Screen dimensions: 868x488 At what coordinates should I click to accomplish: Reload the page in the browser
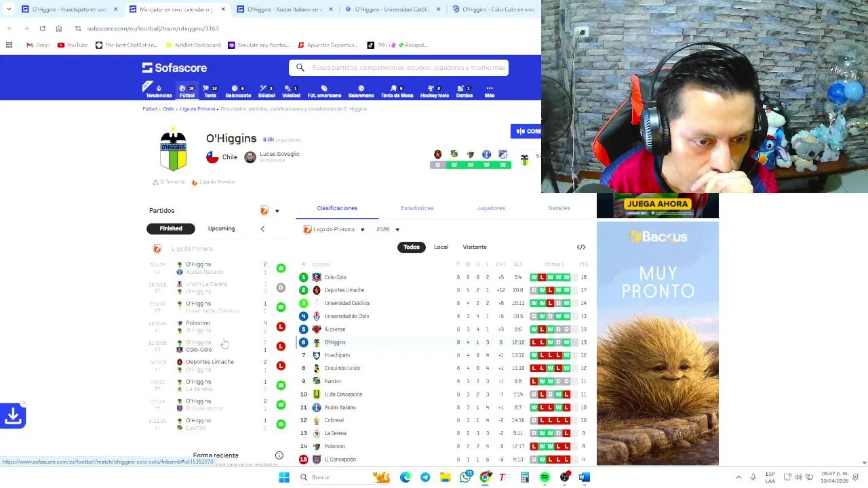coord(42,28)
